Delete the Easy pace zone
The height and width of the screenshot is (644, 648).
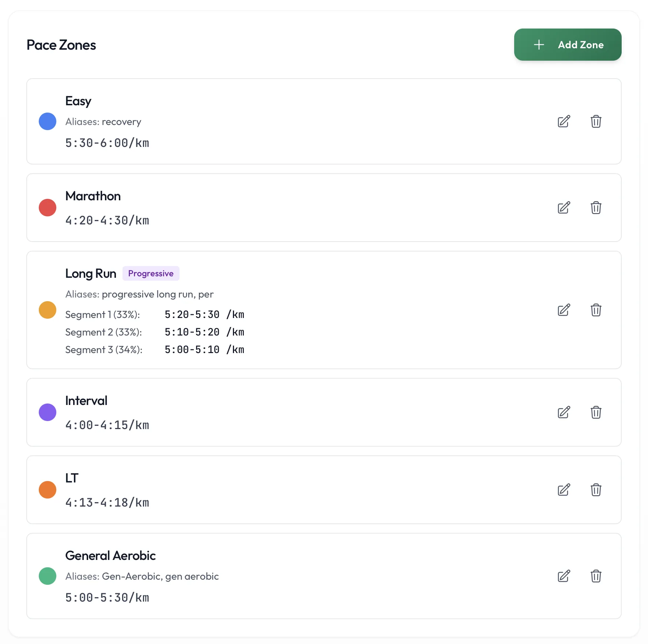click(x=596, y=122)
